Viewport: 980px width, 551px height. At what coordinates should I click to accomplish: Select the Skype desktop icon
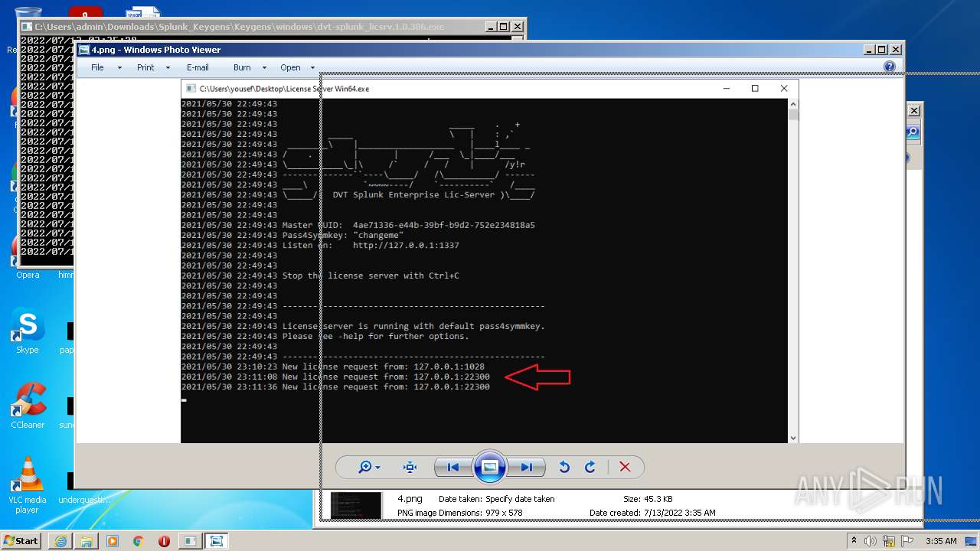click(x=28, y=332)
